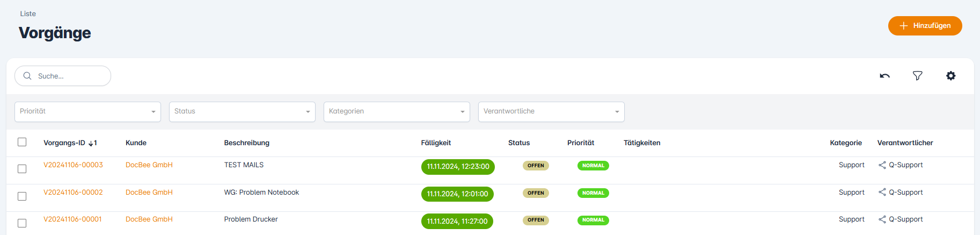The width and height of the screenshot is (980, 235).
Task: Open Vorgang link V20241106-00001
Action: click(x=72, y=219)
